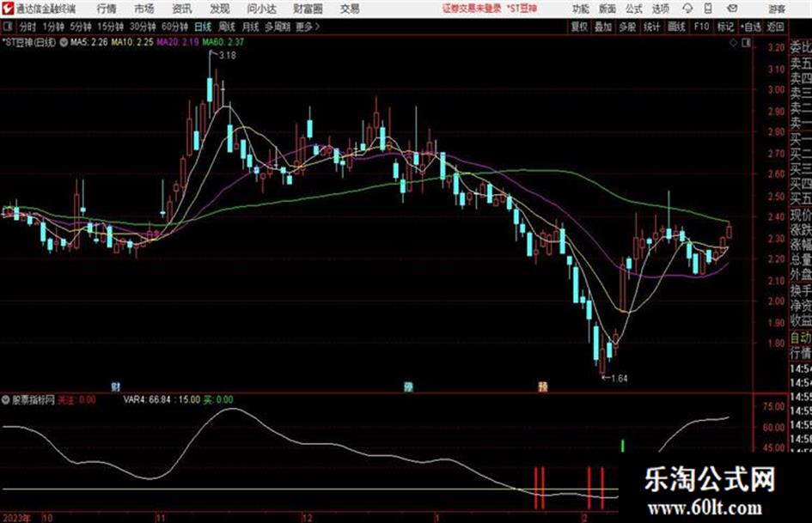Click the MA20: 2.19 value label
812x523 pixels.
[178, 42]
